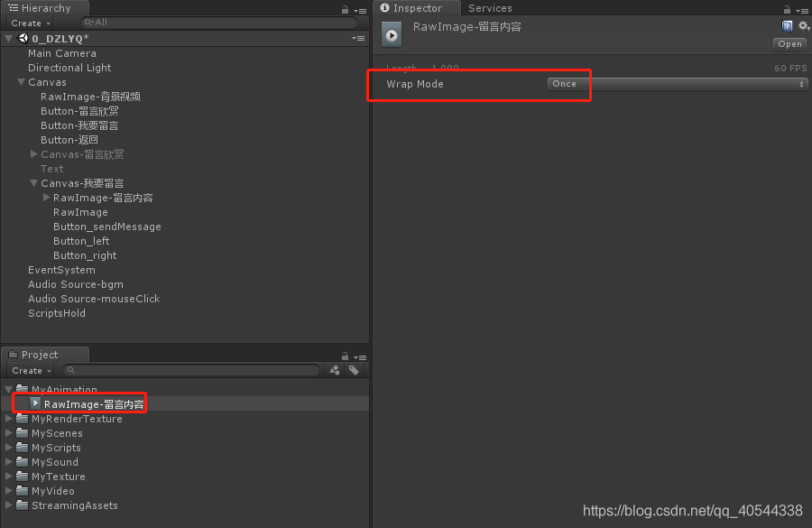Open the Create menu in the Project panel
Image resolution: width=812 pixels, height=528 pixels.
(x=28, y=370)
